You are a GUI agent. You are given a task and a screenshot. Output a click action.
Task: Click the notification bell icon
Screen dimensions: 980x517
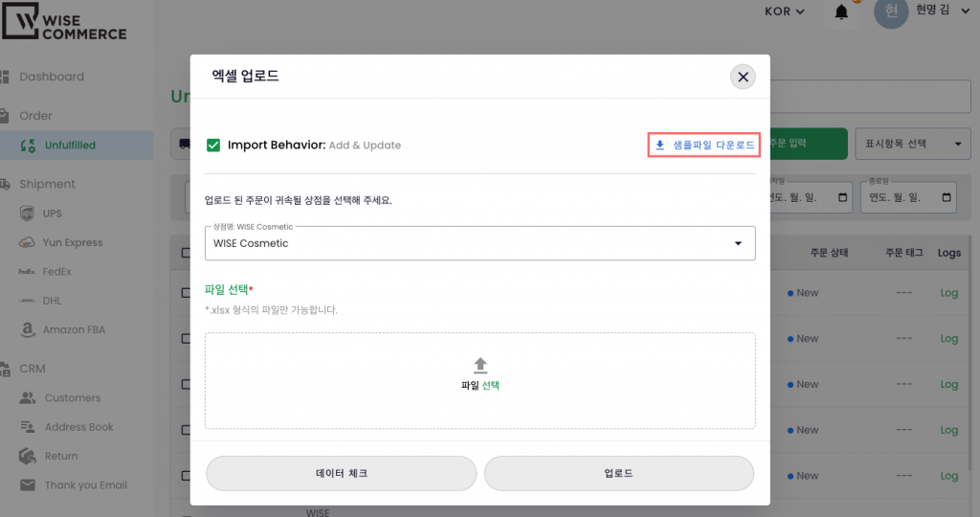click(x=841, y=12)
